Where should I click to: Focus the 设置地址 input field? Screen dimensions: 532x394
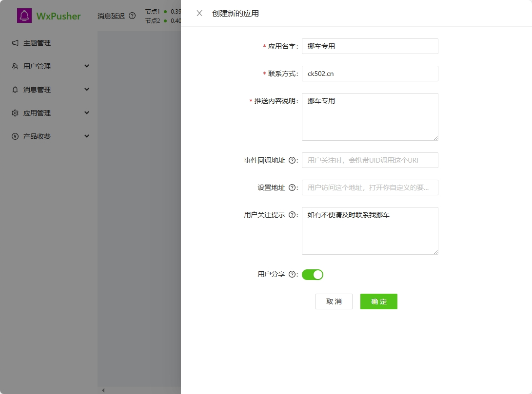pos(370,188)
